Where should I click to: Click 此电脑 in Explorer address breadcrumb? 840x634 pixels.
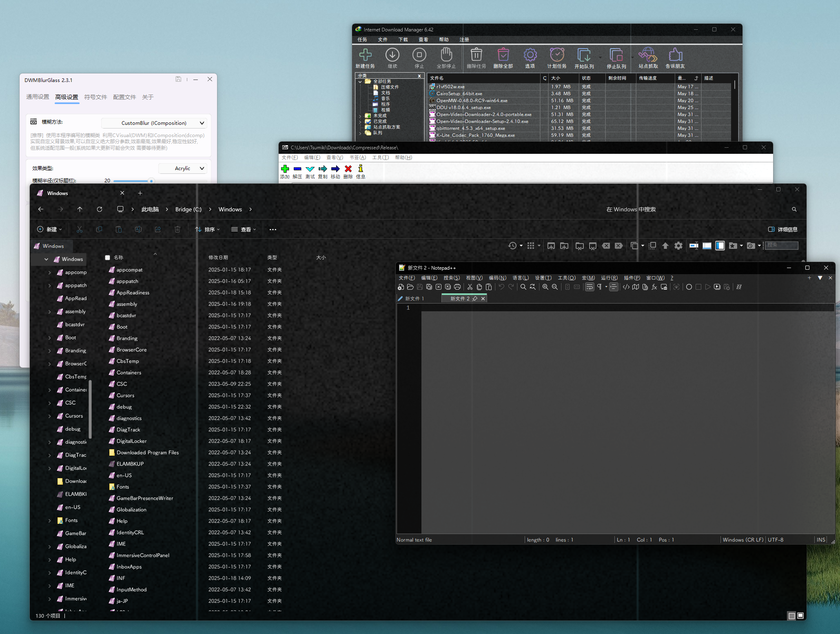[150, 209]
